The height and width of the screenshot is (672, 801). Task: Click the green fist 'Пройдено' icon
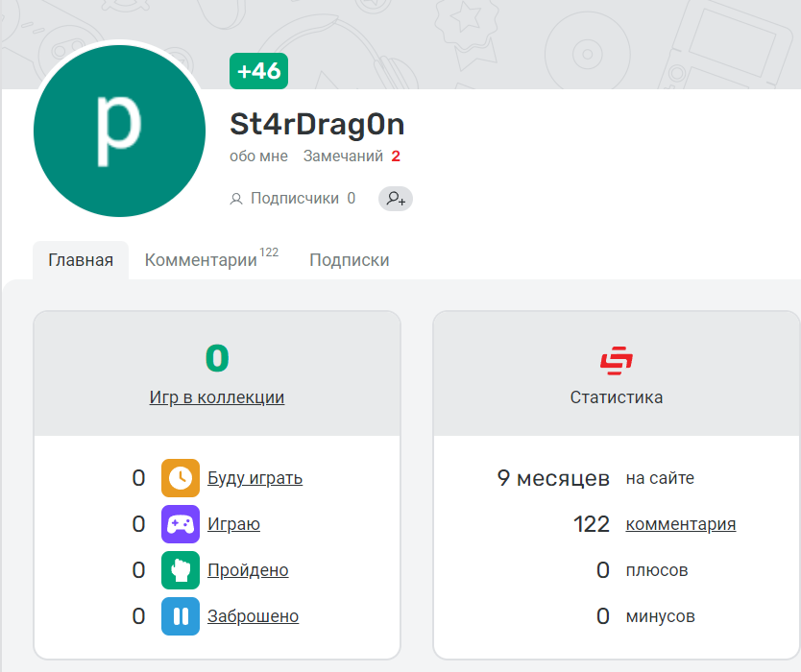(x=181, y=570)
